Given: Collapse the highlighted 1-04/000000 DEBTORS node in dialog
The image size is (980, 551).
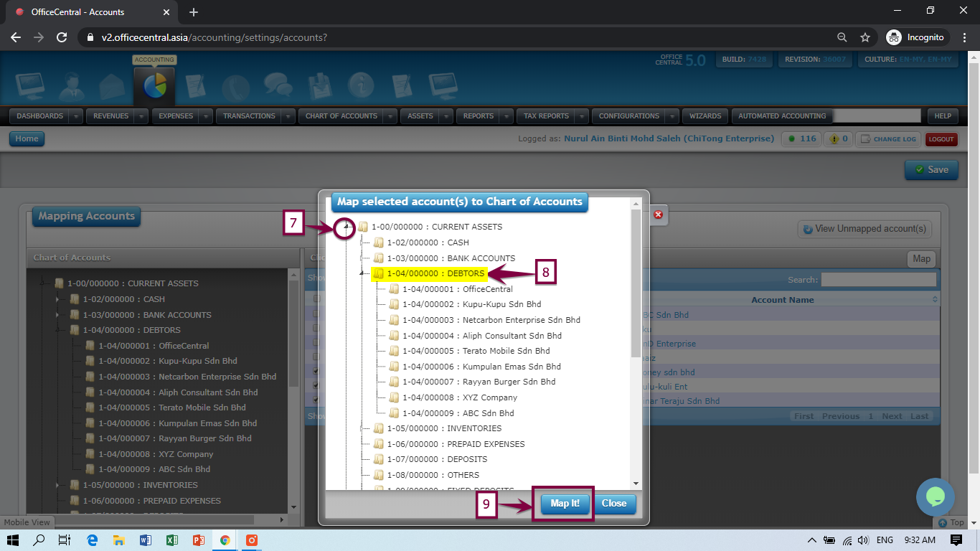Looking at the screenshot, I should (362, 273).
